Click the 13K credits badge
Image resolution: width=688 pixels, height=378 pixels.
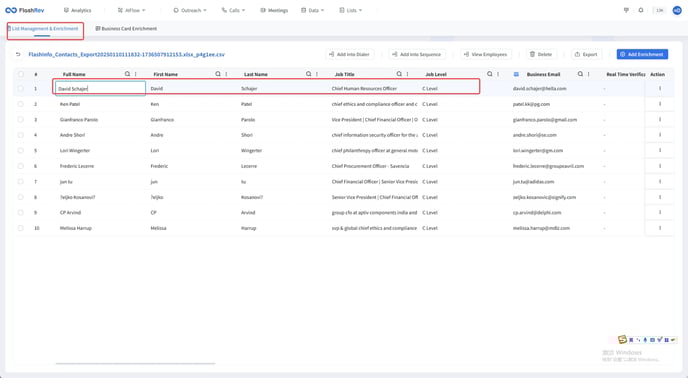(659, 10)
